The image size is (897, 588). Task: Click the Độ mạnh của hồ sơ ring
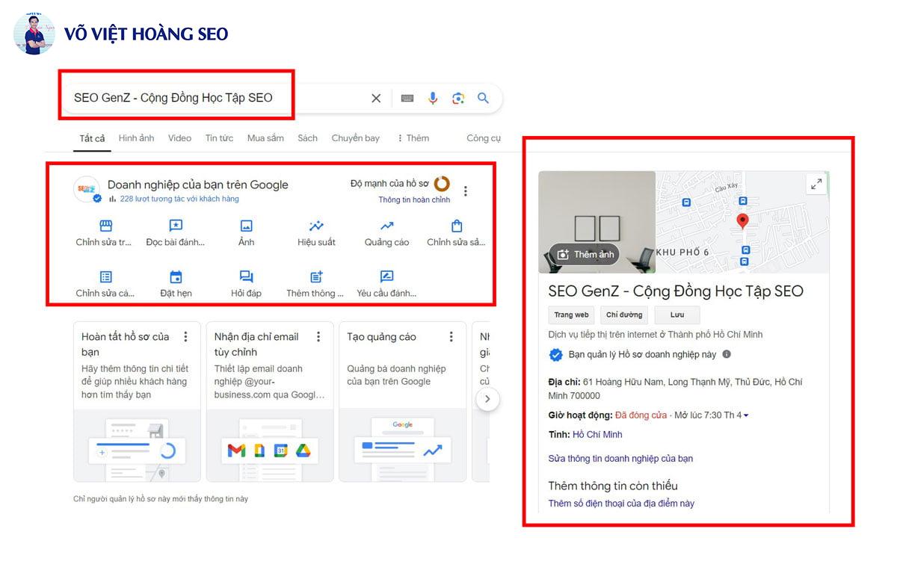[442, 184]
